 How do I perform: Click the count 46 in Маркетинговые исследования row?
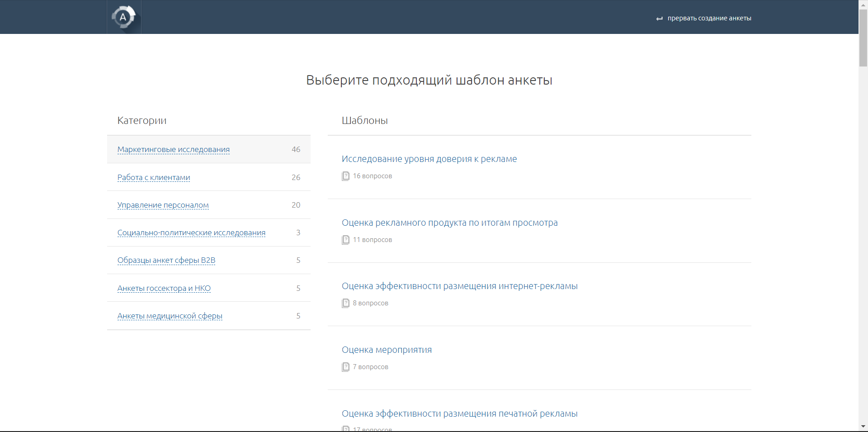click(x=296, y=149)
